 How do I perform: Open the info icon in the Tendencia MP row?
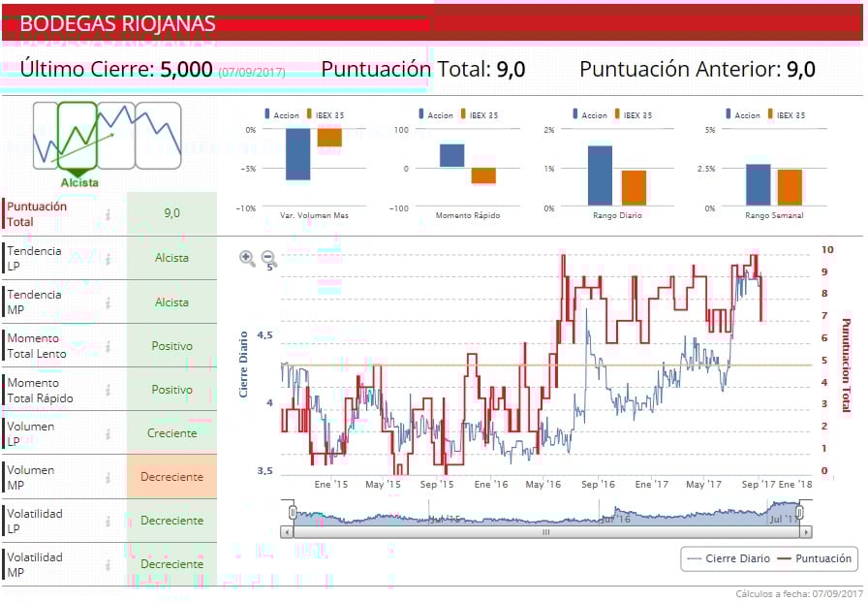pyautogui.click(x=108, y=302)
